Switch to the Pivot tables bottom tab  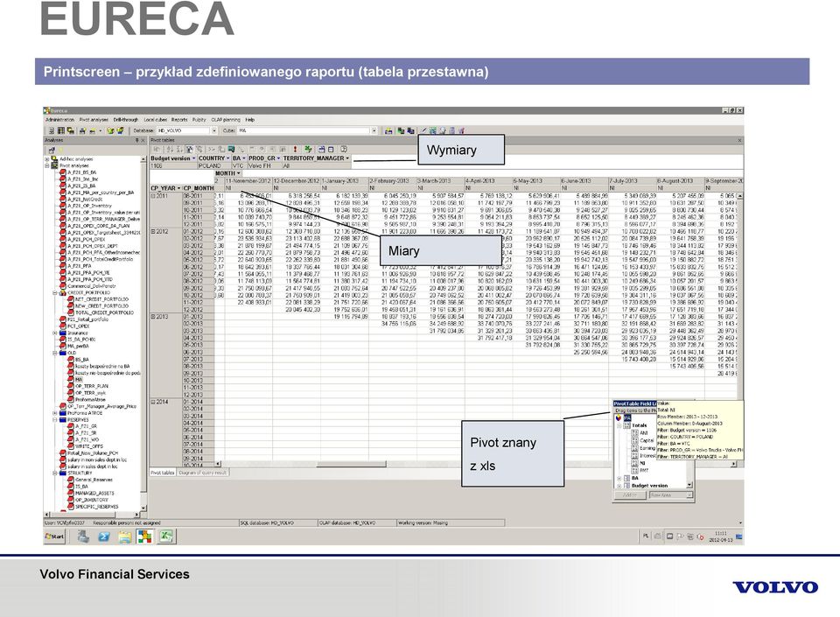tap(163, 473)
